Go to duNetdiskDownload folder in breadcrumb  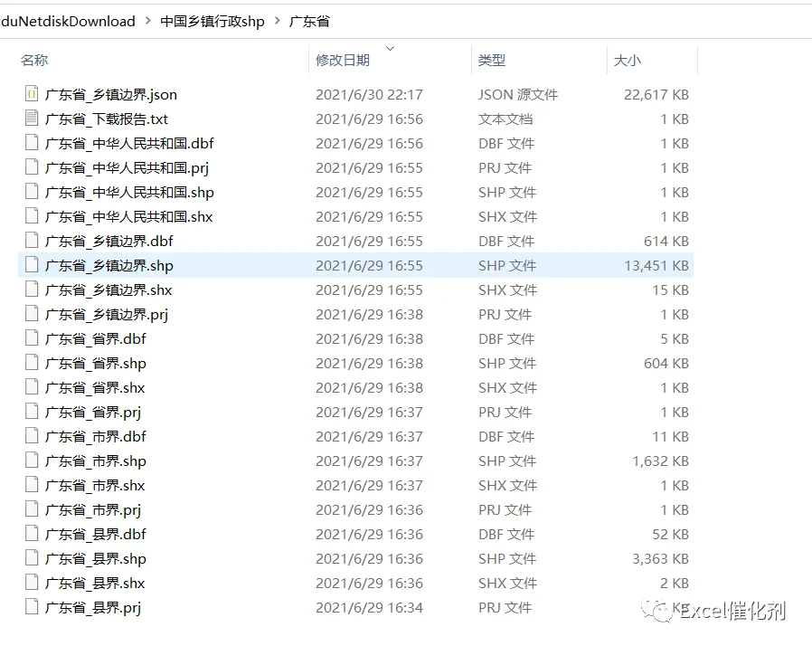tap(68, 21)
